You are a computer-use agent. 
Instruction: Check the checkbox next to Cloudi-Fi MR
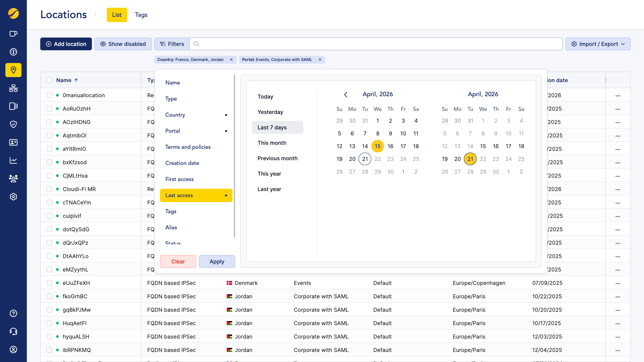click(x=49, y=189)
